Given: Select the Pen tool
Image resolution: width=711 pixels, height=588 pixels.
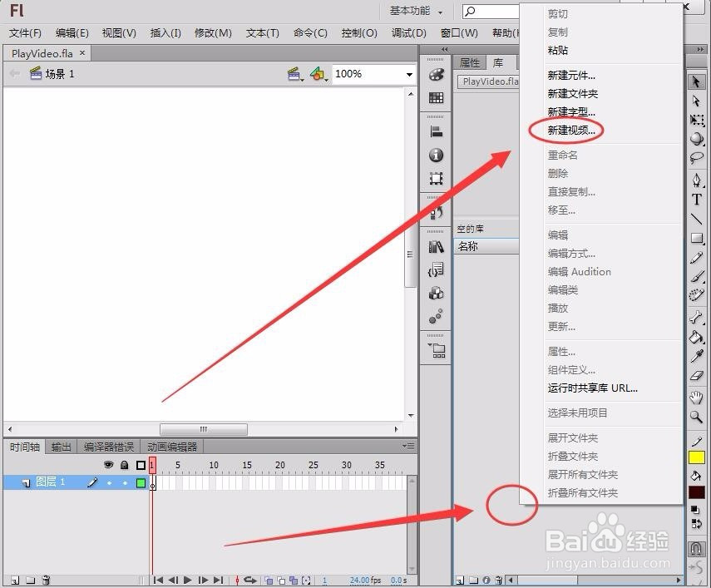Looking at the screenshot, I should [697, 178].
